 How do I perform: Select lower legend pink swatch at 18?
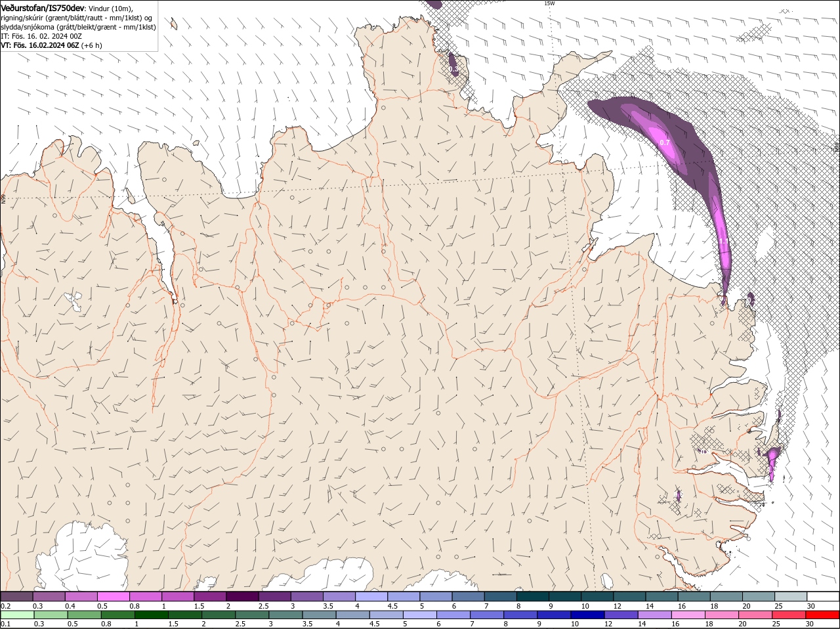(x=721, y=615)
